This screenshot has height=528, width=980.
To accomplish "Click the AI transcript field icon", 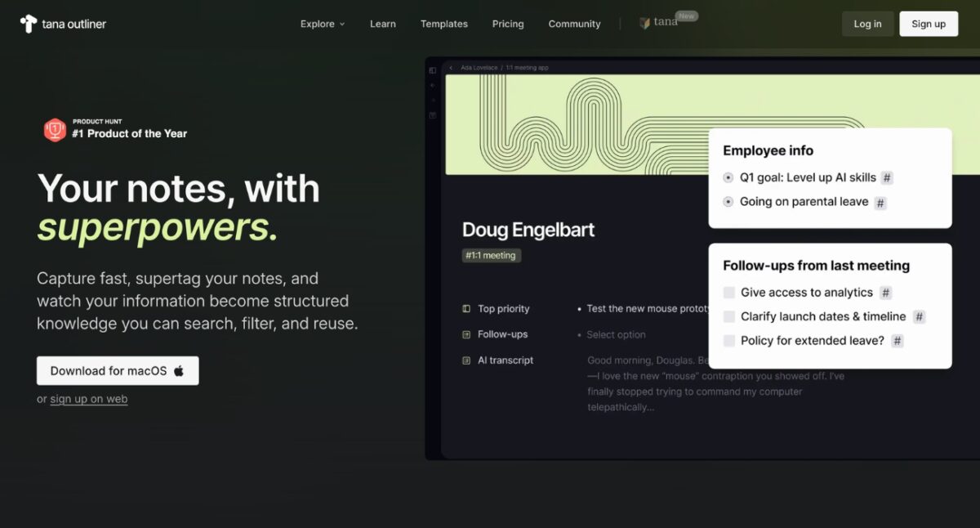I will pos(466,360).
